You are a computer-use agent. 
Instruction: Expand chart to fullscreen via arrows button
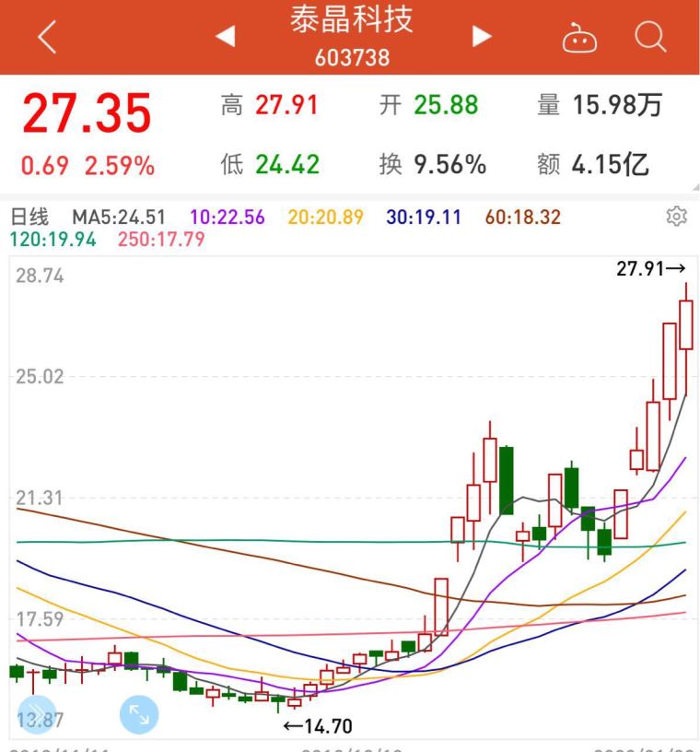point(139,714)
